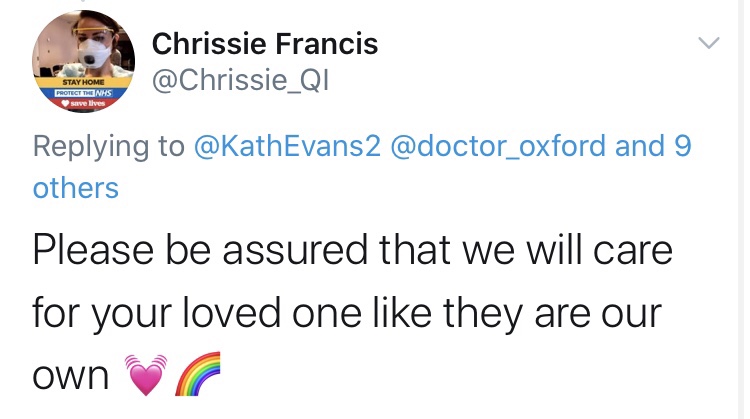Click the Chrissie Francis display name
Screen dimensions: 750x419
point(265,43)
